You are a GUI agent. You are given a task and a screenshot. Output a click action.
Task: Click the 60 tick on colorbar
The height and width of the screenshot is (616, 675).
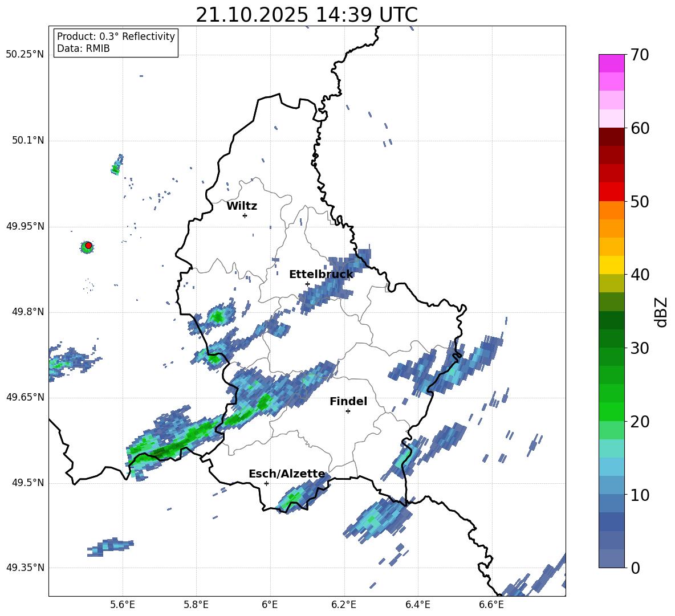tap(640, 128)
